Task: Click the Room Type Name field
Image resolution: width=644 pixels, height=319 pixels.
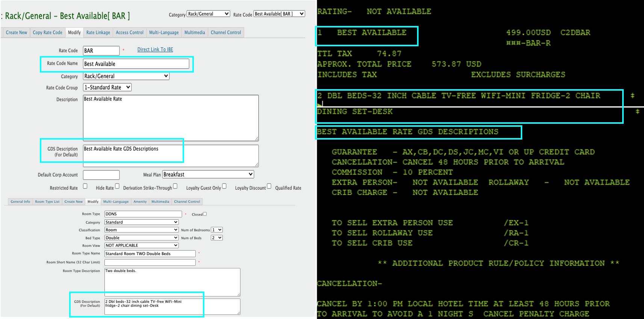Action: [150, 254]
